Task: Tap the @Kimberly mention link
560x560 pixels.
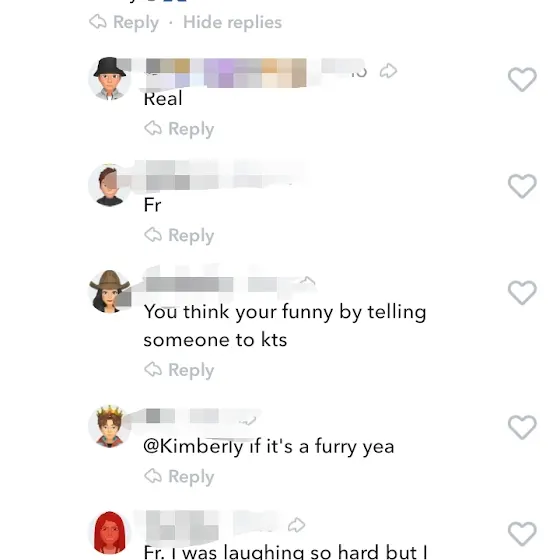Action: (x=193, y=446)
